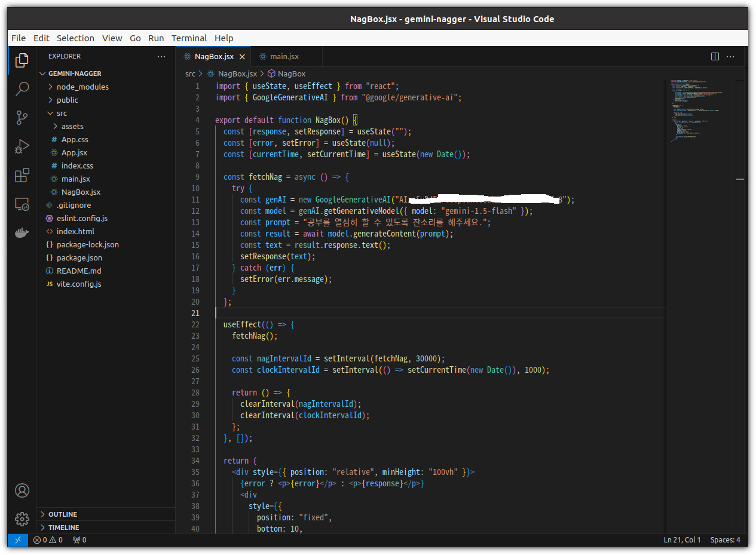The height and width of the screenshot is (555, 756).
Task: Switch to the main.jsx editor tab
Action: (286, 56)
